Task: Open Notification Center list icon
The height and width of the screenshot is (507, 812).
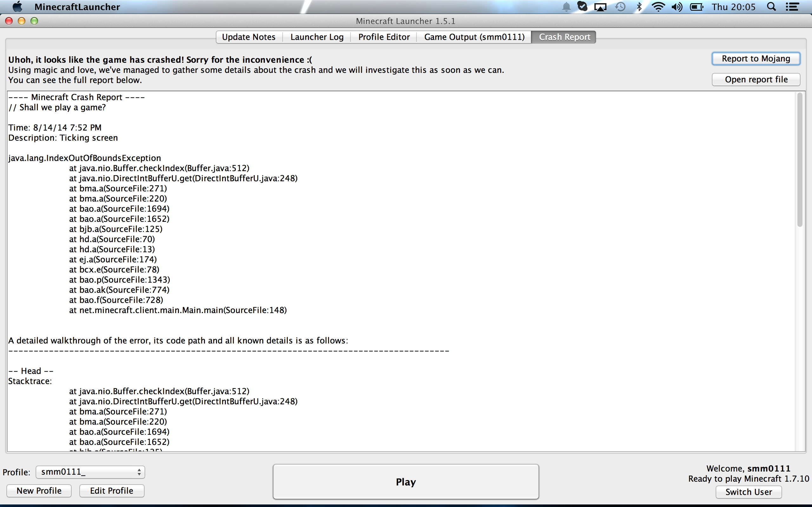Action: pyautogui.click(x=793, y=7)
